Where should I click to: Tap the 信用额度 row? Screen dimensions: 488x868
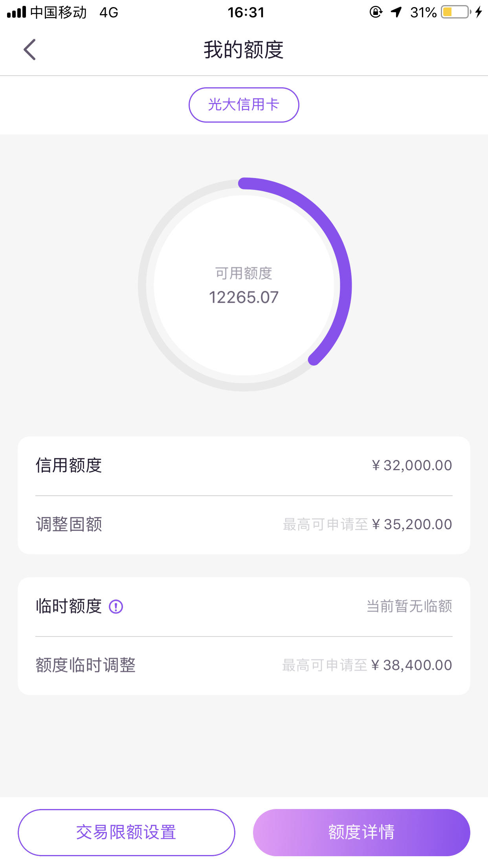coord(244,466)
